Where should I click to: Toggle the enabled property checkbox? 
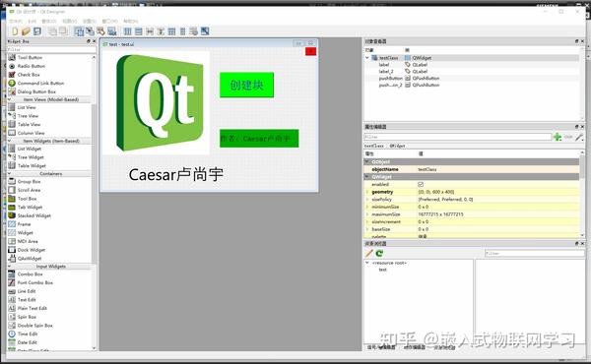tap(421, 184)
